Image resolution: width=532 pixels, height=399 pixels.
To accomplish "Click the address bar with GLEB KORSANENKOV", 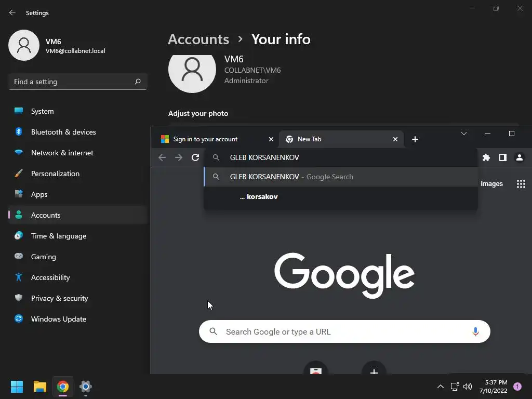I will click(341, 157).
